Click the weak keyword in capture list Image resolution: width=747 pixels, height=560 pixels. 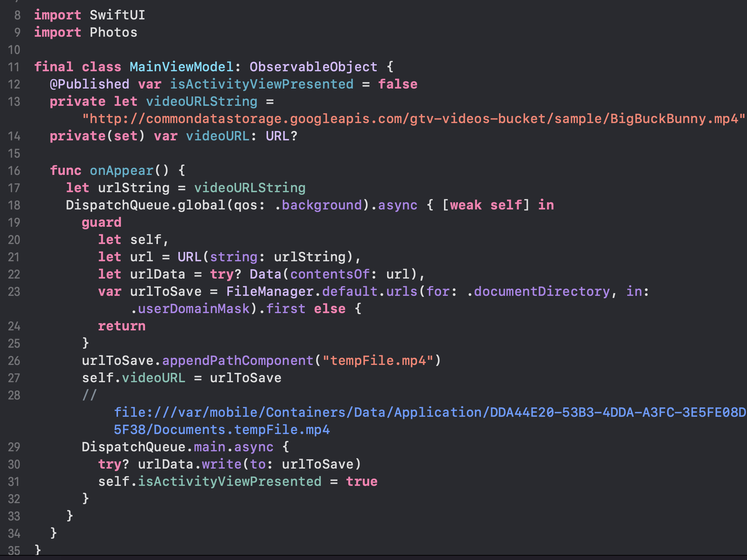(x=466, y=205)
